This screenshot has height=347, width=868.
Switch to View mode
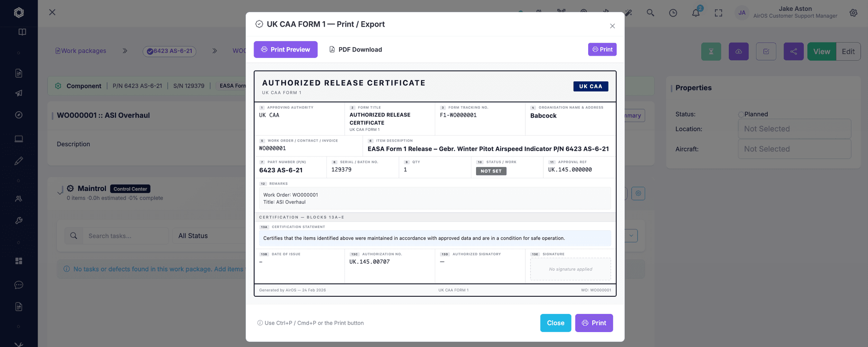pyautogui.click(x=821, y=52)
